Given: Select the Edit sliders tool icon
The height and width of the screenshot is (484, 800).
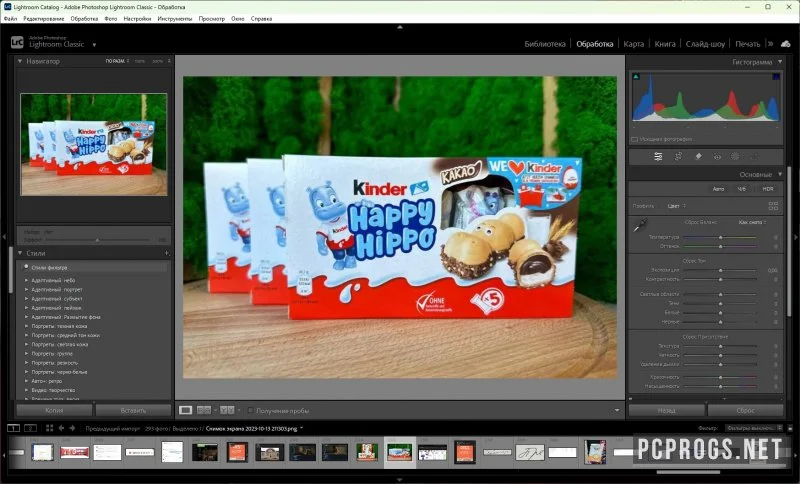Looking at the screenshot, I should pos(658,157).
